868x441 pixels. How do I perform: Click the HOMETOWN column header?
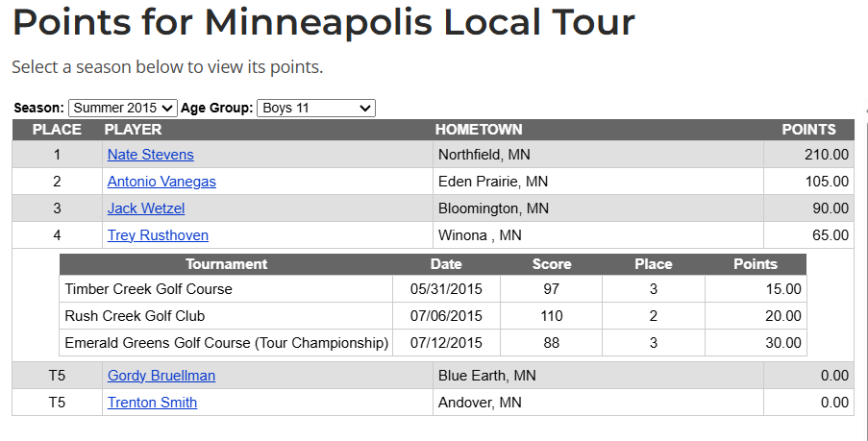[479, 130]
